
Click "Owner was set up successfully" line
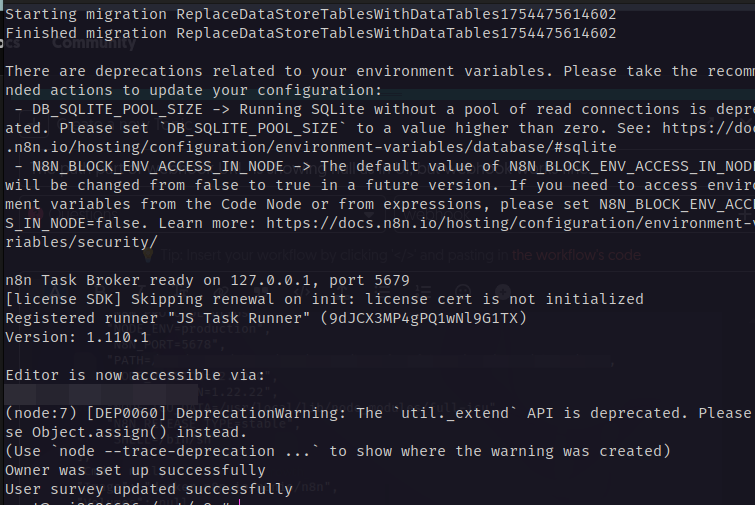[136, 470]
